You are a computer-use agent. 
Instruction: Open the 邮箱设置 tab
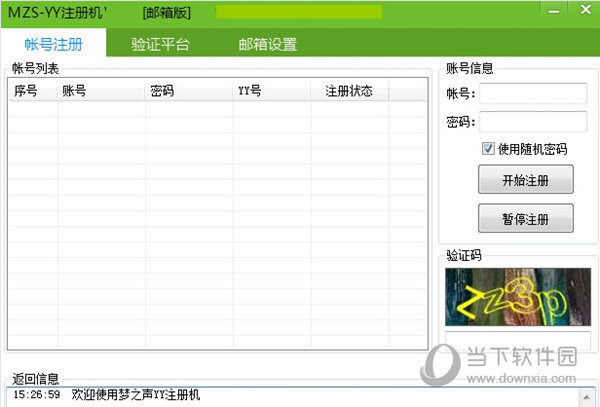tap(267, 44)
